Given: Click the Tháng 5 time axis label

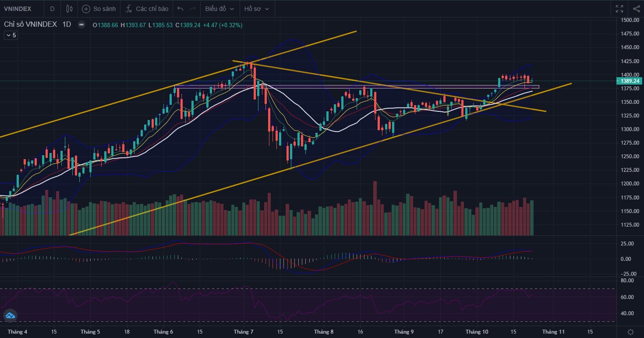Looking at the screenshot, I should point(90,332).
